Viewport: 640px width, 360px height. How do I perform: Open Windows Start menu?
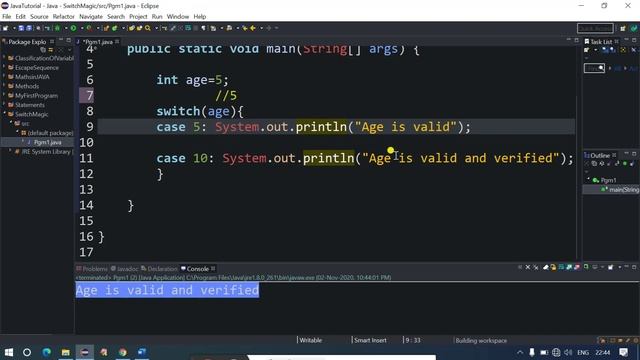8,352
